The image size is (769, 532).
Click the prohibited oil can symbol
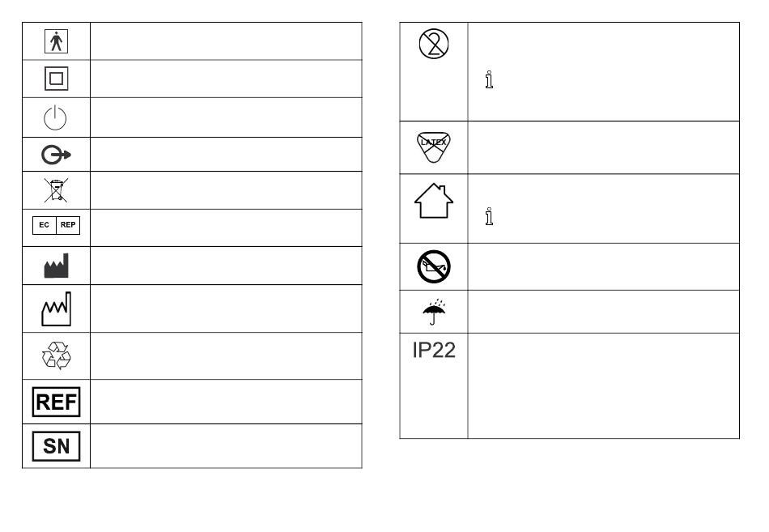(x=433, y=266)
